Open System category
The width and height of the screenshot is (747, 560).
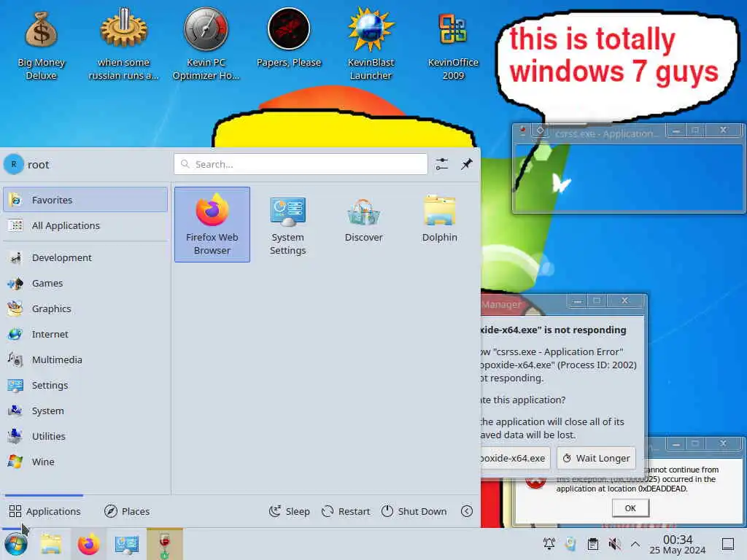[85, 411]
